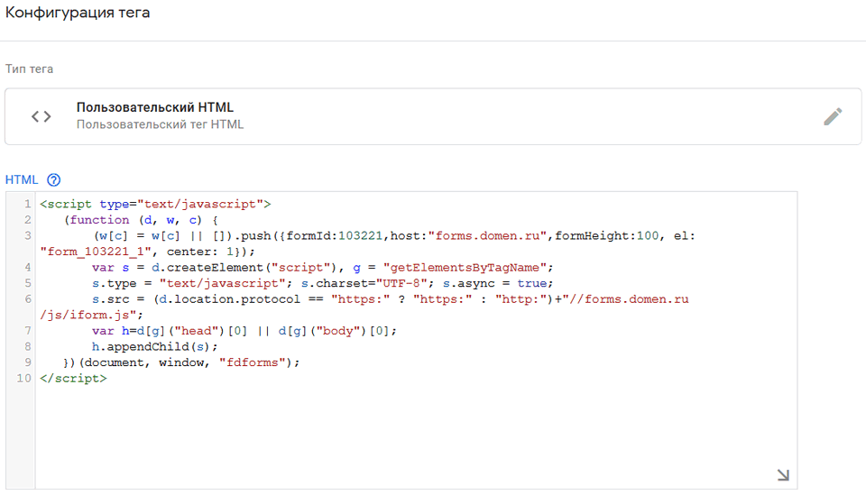Click line number 1 in the gutter

(28, 204)
